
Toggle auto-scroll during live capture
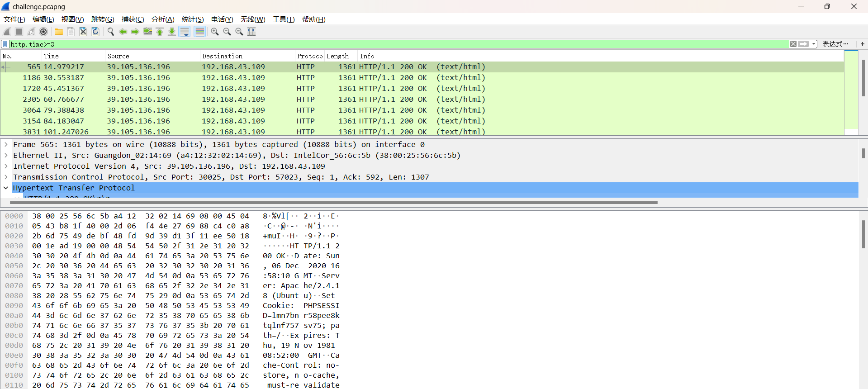point(185,32)
